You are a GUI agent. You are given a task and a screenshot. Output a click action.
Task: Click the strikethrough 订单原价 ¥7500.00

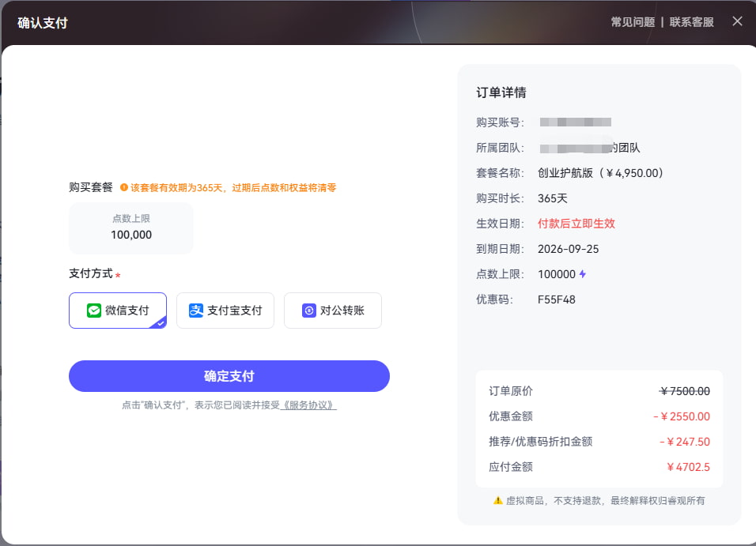(x=685, y=390)
